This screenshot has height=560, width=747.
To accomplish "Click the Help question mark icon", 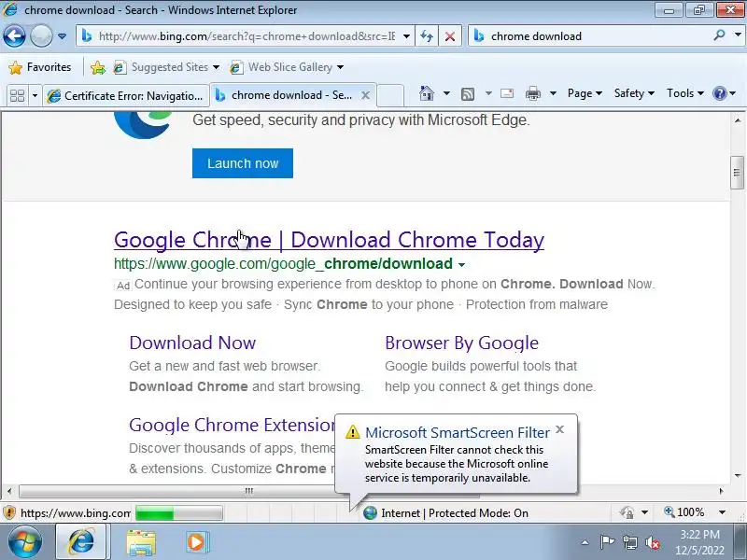I will [719, 93].
